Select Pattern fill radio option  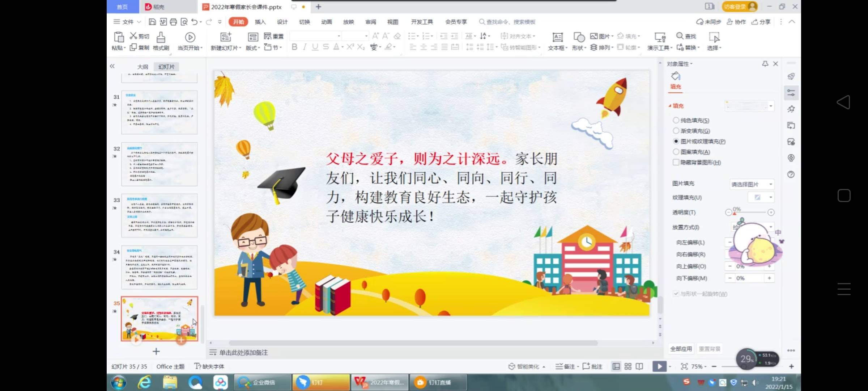[x=676, y=152]
